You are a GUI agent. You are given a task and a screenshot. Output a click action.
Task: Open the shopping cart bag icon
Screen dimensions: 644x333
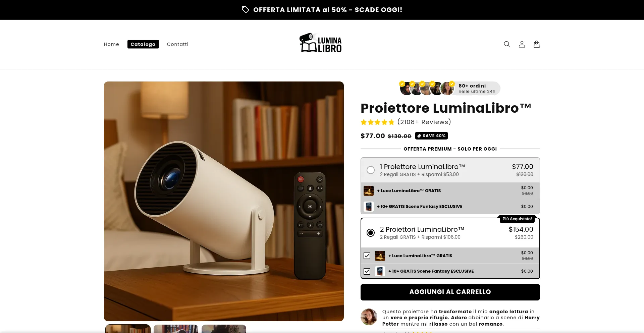pyautogui.click(x=537, y=44)
